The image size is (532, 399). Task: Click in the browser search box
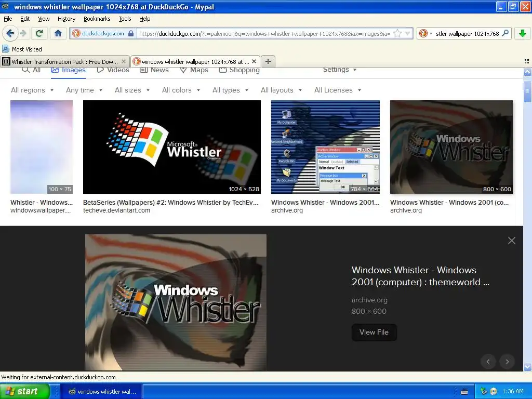[467, 33]
